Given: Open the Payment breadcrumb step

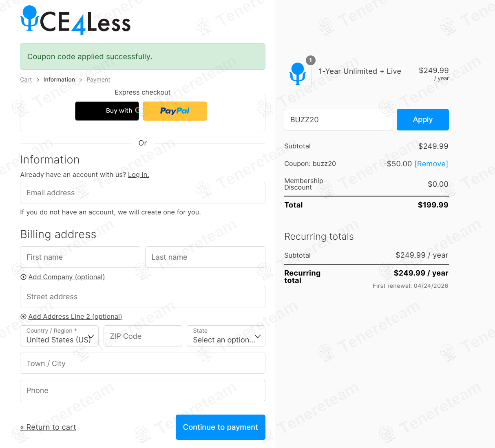Looking at the screenshot, I should pos(98,79).
